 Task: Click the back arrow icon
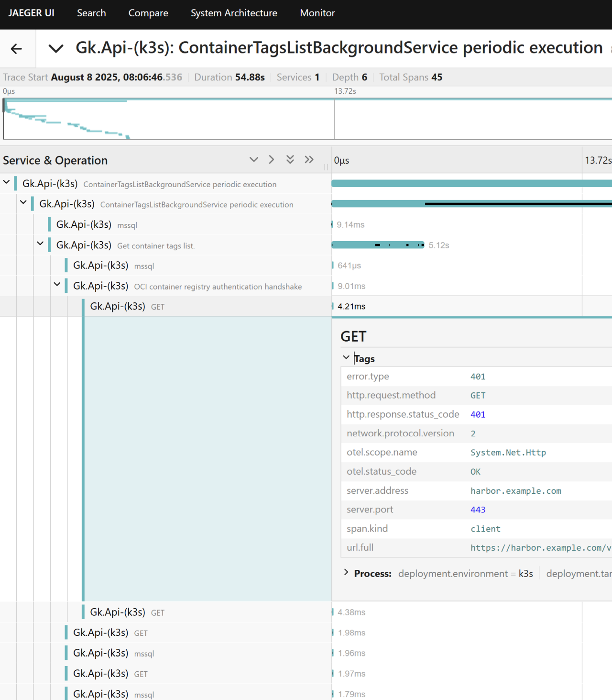coord(17,48)
